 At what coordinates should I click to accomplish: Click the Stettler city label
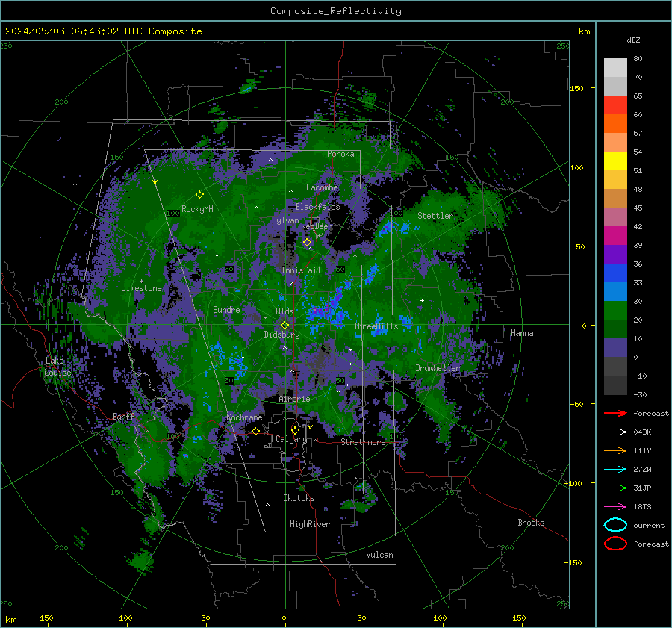[x=435, y=216]
